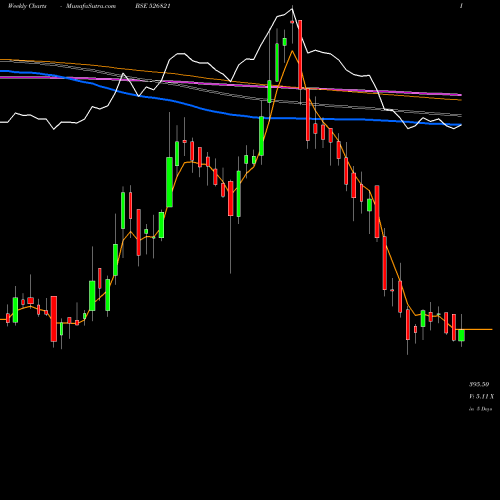Click the '395.59' price value
The width and height of the screenshot is (500, 500).
479,384
